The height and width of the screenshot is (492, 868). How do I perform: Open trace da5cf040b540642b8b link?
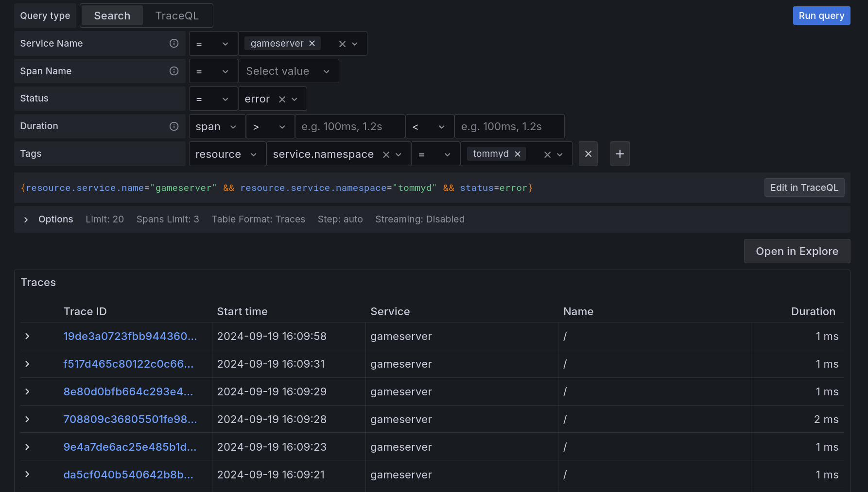[x=128, y=475]
